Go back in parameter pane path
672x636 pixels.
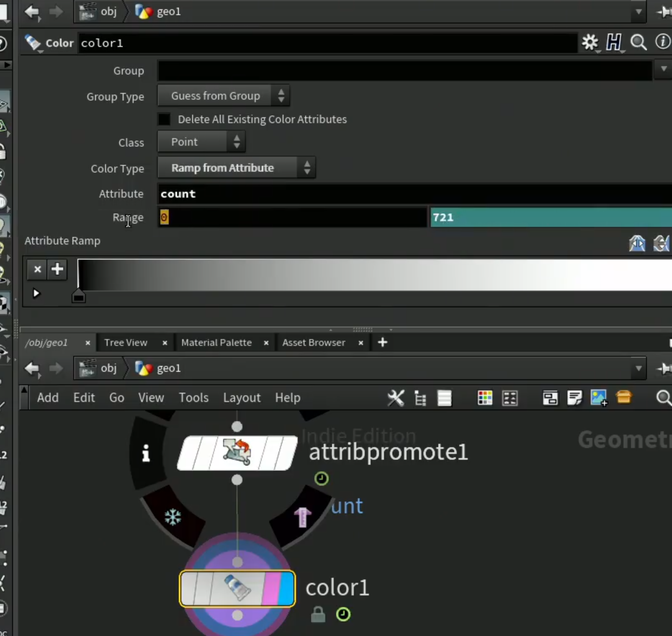click(32, 12)
